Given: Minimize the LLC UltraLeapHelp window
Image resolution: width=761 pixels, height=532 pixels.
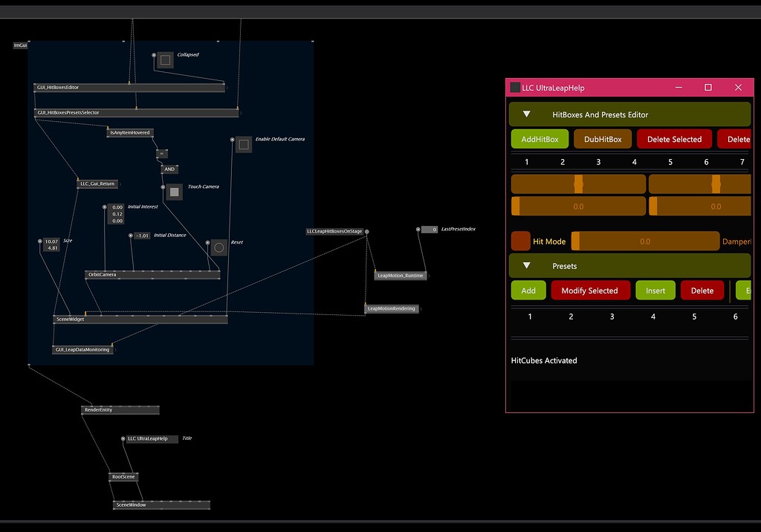Looking at the screenshot, I should [679, 88].
